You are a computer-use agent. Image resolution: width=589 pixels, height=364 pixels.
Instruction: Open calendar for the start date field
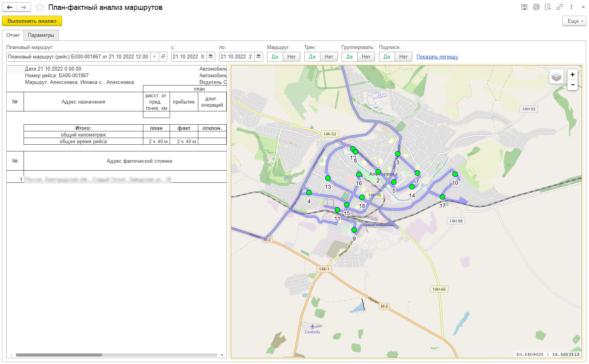211,56
